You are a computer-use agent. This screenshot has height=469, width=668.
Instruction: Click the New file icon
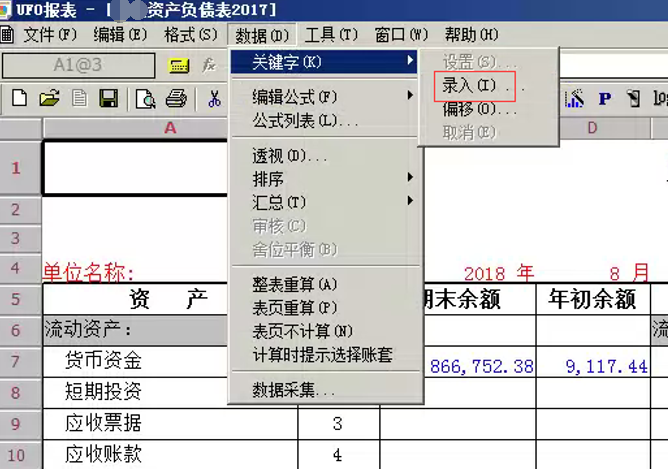20,98
